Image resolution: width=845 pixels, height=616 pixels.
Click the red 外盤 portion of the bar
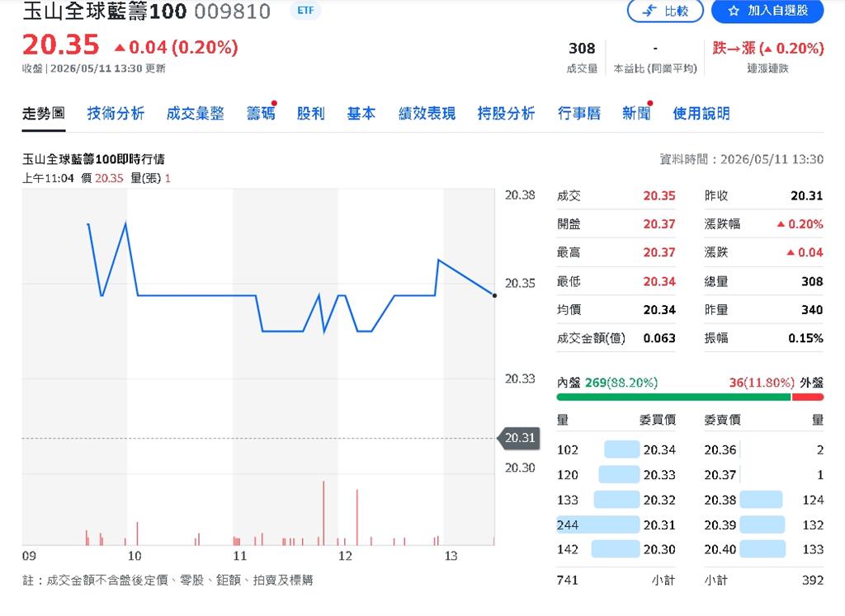click(807, 397)
